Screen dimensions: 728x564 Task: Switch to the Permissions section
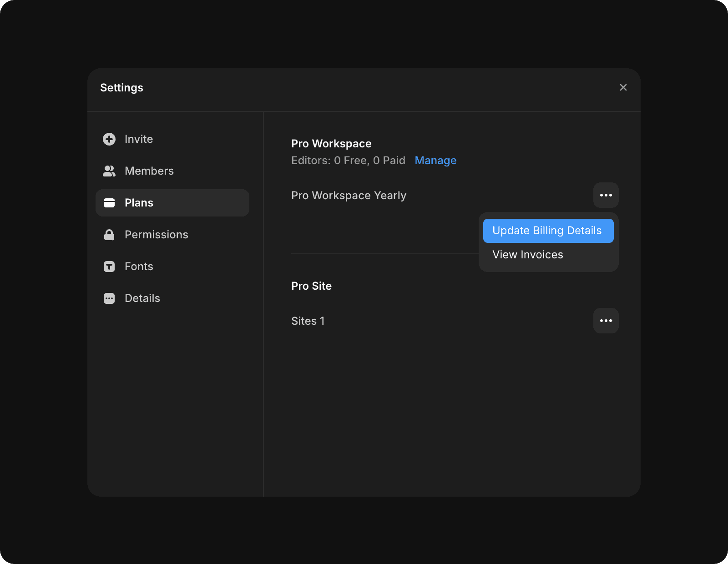[x=156, y=234]
